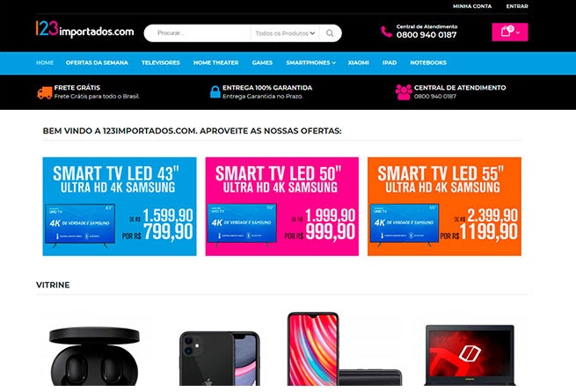Click the blue padlock guarantee icon
The width and height of the screenshot is (576, 392).
[215, 91]
